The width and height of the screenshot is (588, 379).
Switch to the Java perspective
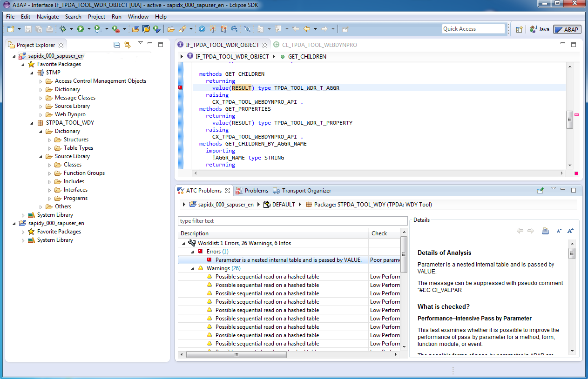coord(539,29)
